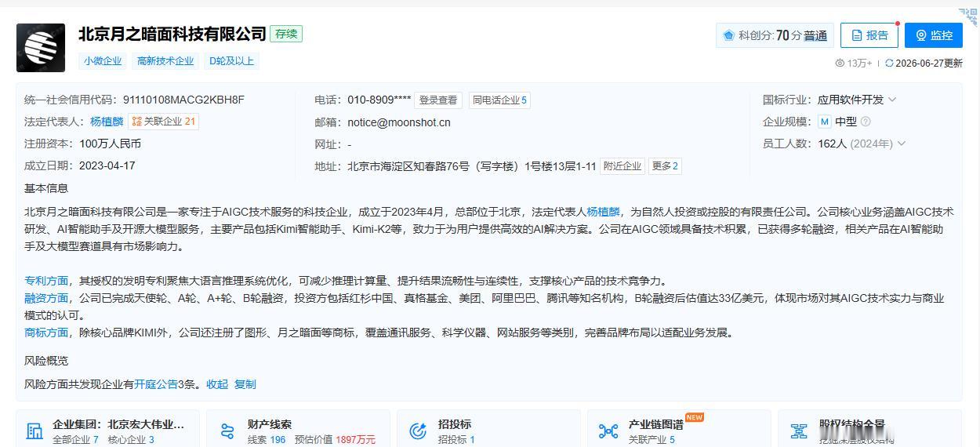This screenshot has width=980, height=447.
Task: Open the 产业链图谱 card title
Action: (655, 424)
